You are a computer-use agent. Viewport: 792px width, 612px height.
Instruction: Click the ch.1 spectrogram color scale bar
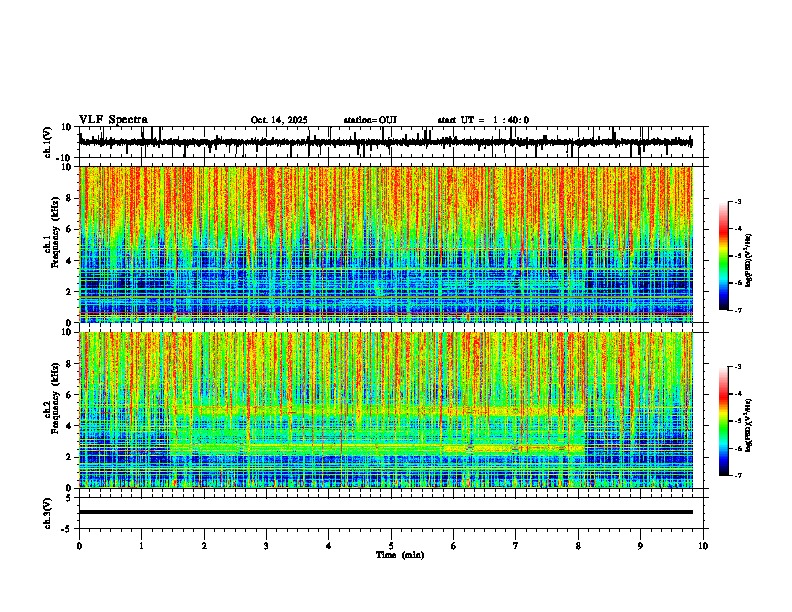pos(724,256)
